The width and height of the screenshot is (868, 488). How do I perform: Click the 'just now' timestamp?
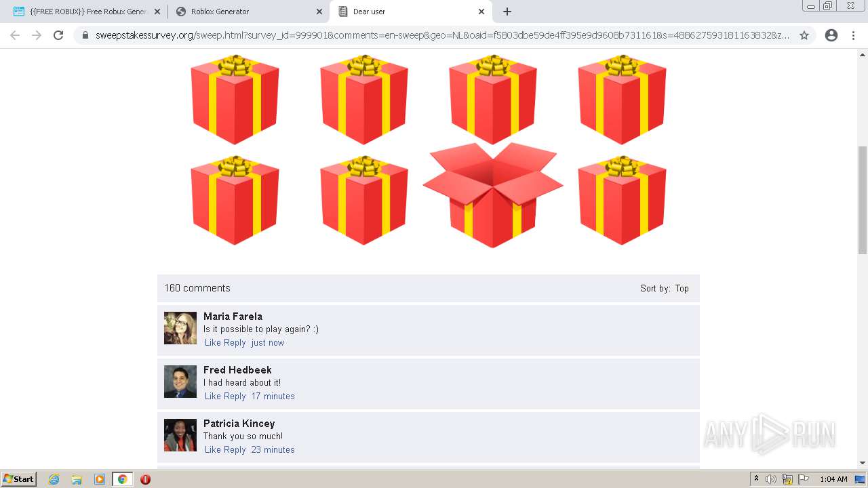point(268,343)
